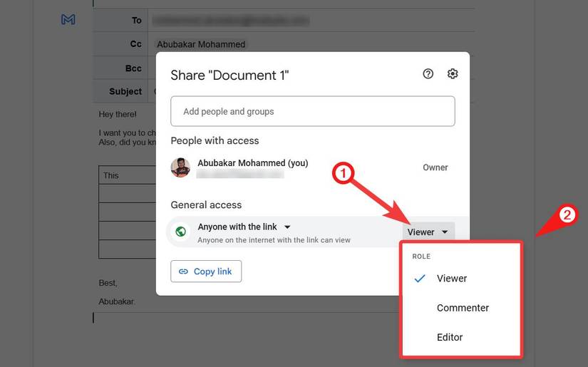Choose Commenter from the role menu
The image size is (588, 367).
coord(463,308)
